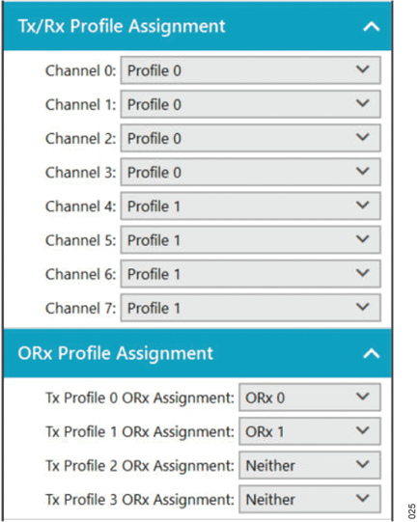Open Tx Profile 0 ORx Assignment dropdown
The width and height of the screenshot is (420, 522).
pyautogui.click(x=310, y=398)
